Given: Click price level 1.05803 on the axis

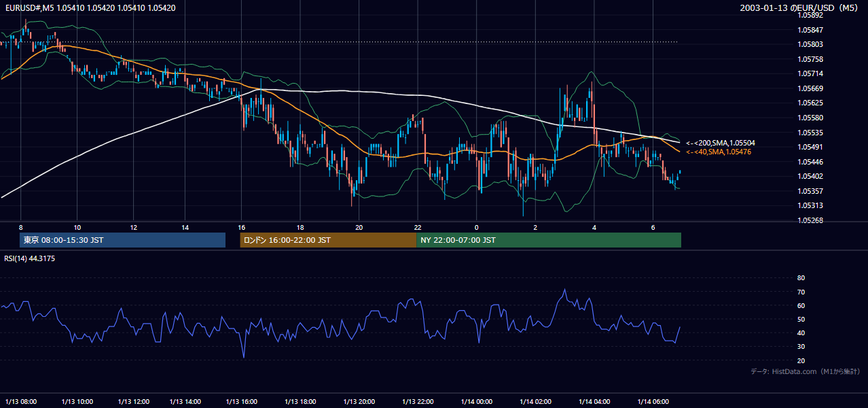Looking at the screenshot, I should coord(810,44).
